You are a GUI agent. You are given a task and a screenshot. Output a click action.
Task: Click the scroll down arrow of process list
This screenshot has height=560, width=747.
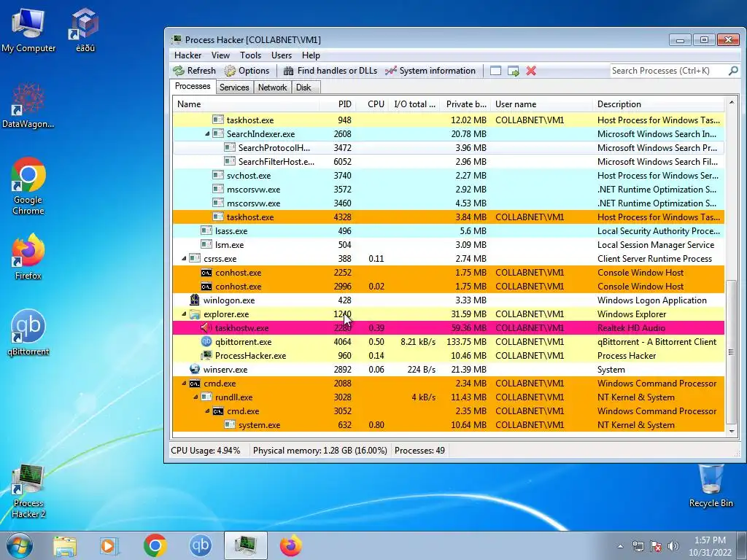731,432
